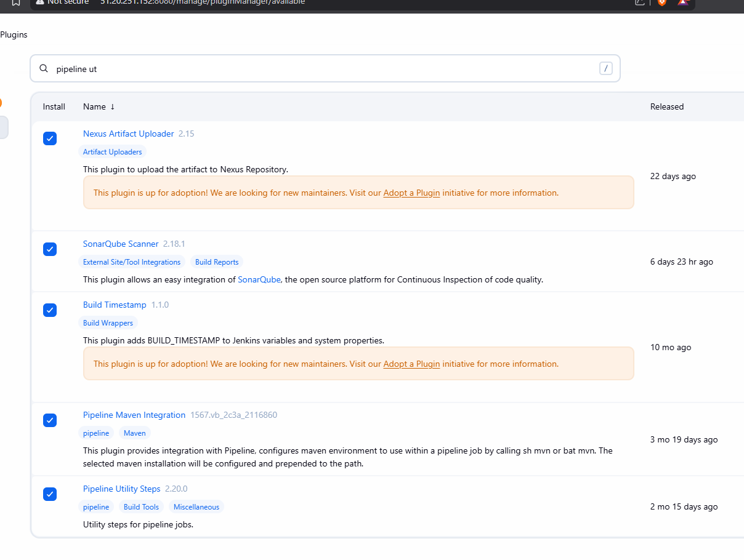Click version 2.20.0 next to Pipeline Utility
Screen dimensions: 744x560
tap(176, 489)
